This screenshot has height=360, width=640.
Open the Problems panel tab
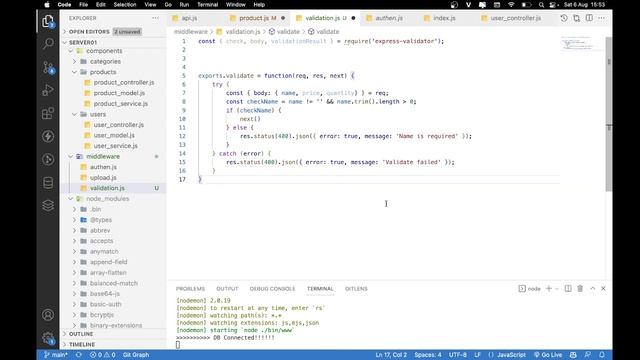click(190, 289)
